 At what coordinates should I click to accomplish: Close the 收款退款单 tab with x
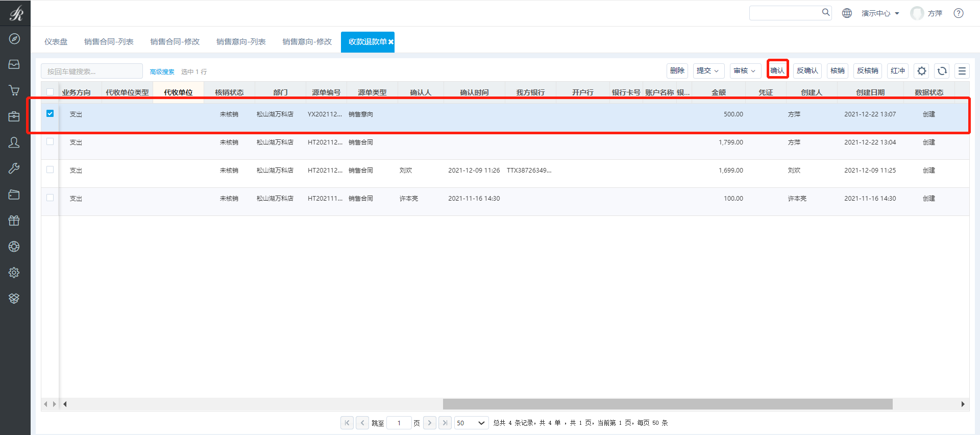[391, 42]
